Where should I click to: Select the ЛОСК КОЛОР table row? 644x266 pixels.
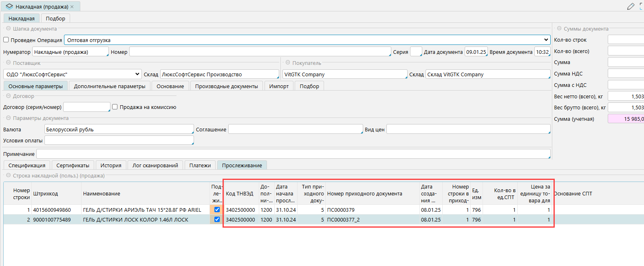(135, 219)
